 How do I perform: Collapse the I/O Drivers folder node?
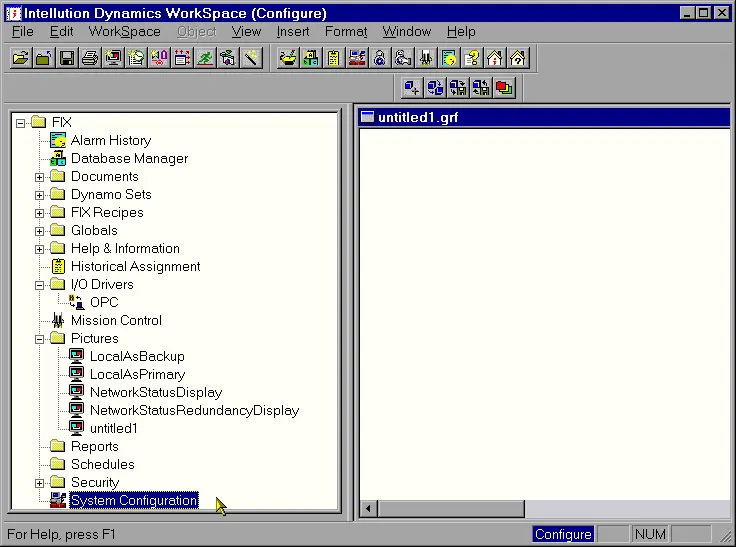tap(39, 285)
